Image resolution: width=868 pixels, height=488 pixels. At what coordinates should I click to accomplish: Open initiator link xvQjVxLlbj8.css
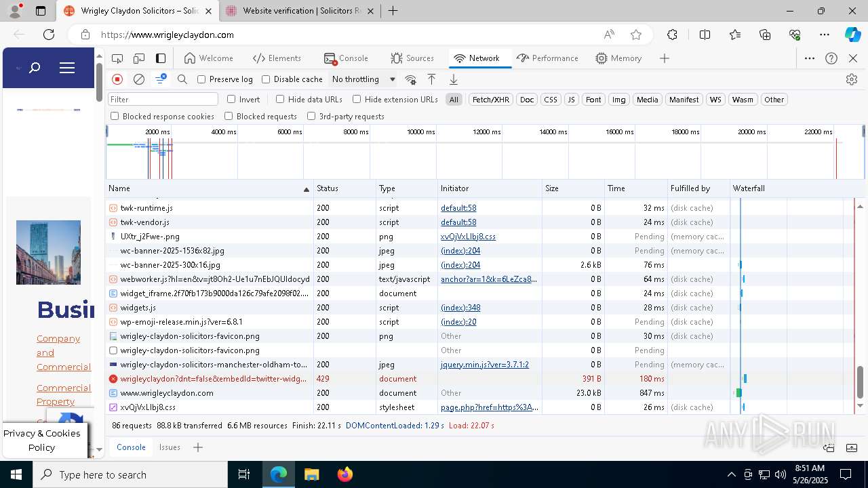pos(468,237)
